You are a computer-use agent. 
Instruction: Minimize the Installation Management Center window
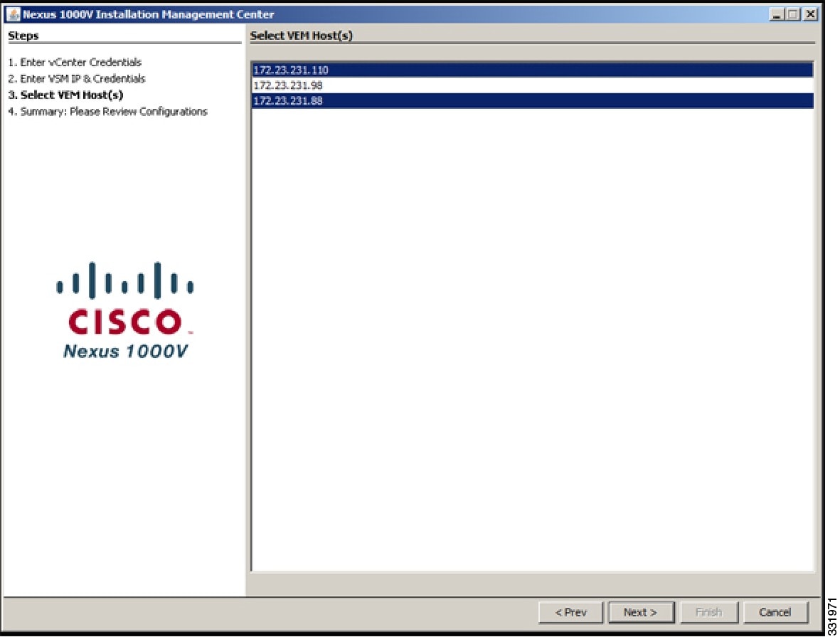(776, 14)
